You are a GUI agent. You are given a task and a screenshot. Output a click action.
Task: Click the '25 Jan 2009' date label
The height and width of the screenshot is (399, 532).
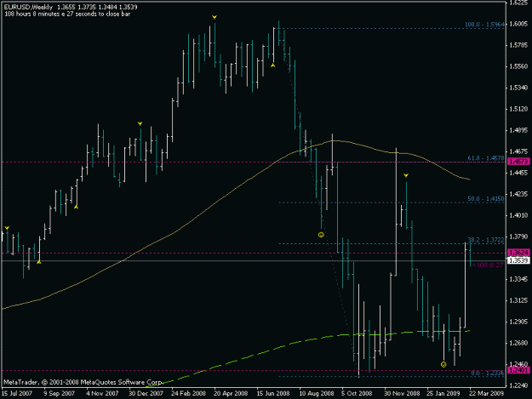[x=443, y=393]
